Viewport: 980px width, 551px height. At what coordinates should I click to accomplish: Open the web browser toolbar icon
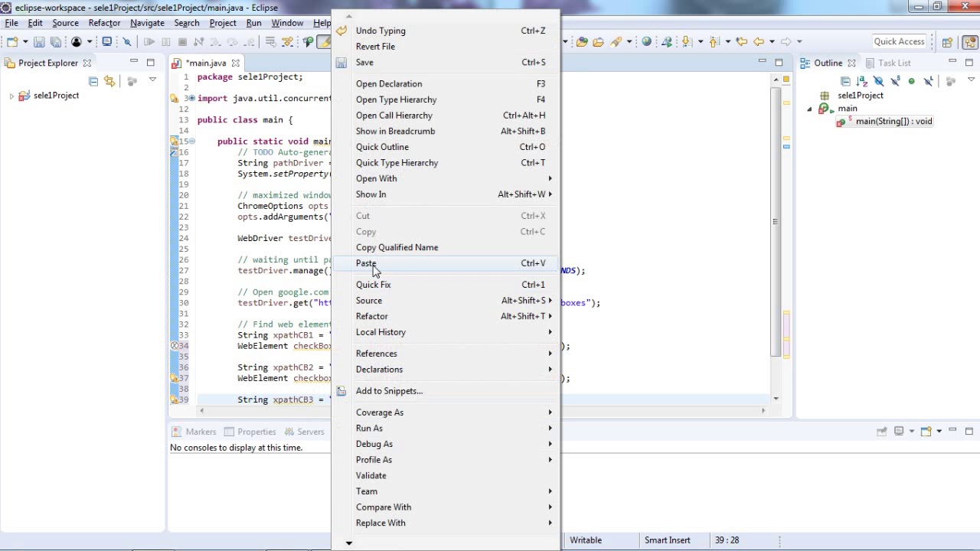pos(646,42)
